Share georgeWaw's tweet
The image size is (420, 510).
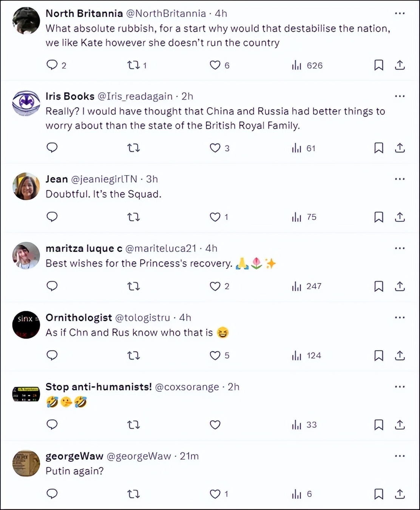[400, 494]
